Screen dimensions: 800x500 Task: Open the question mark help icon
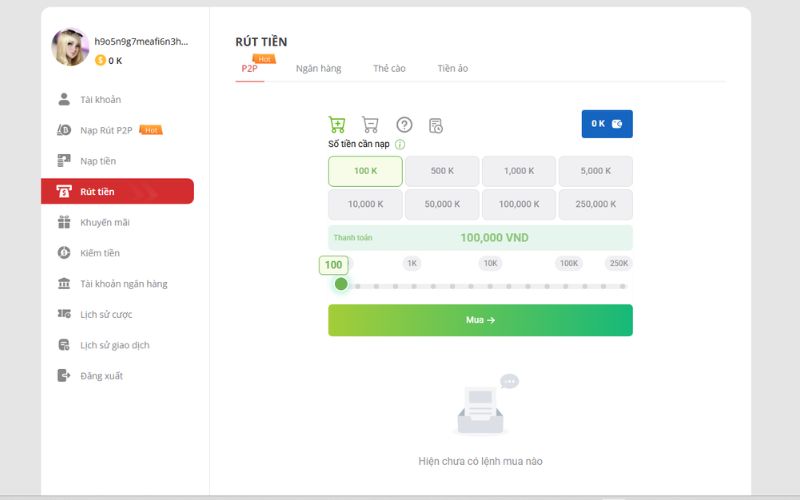coord(404,124)
